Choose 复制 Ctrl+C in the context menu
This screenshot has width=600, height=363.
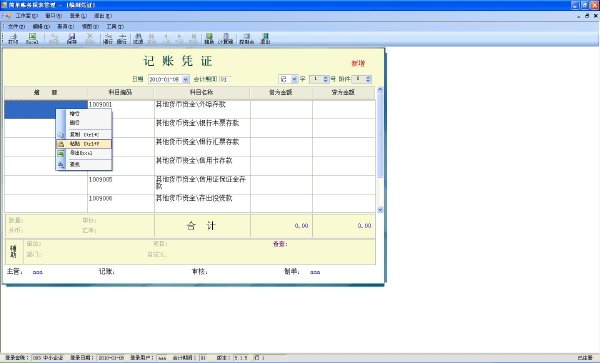tap(84, 135)
